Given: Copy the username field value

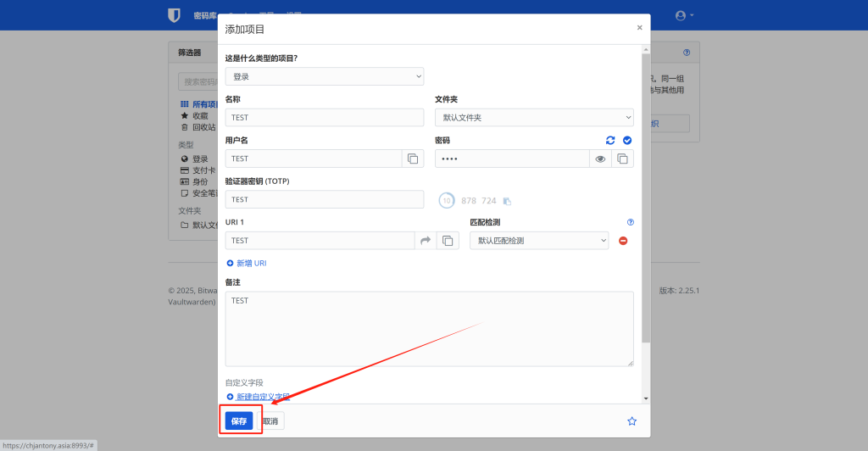Looking at the screenshot, I should pyautogui.click(x=412, y=159).
